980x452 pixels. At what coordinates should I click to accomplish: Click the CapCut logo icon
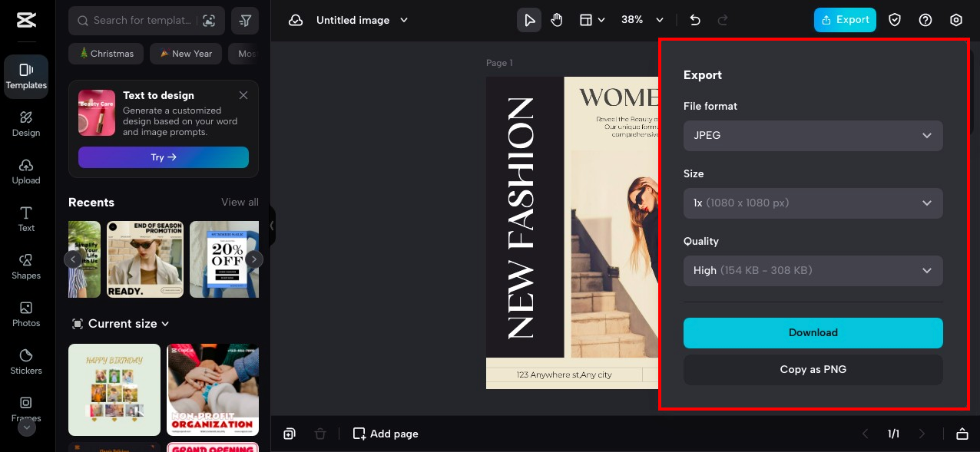click(x=26, y=21)
